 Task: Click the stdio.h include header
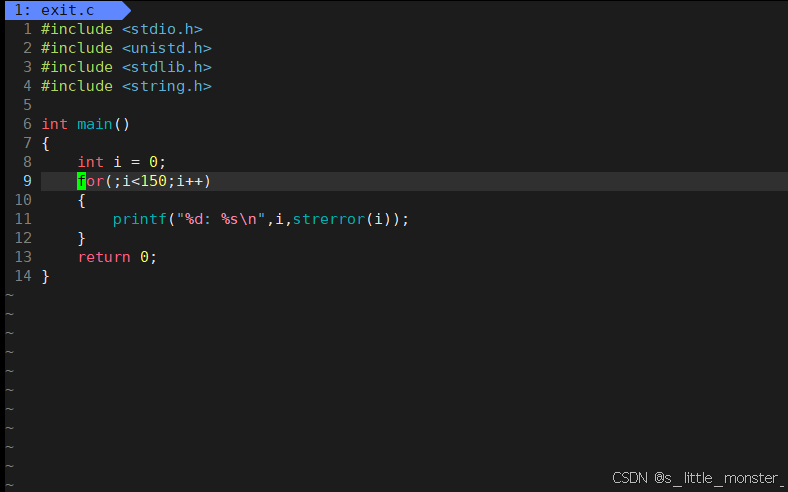coord(162,29)
